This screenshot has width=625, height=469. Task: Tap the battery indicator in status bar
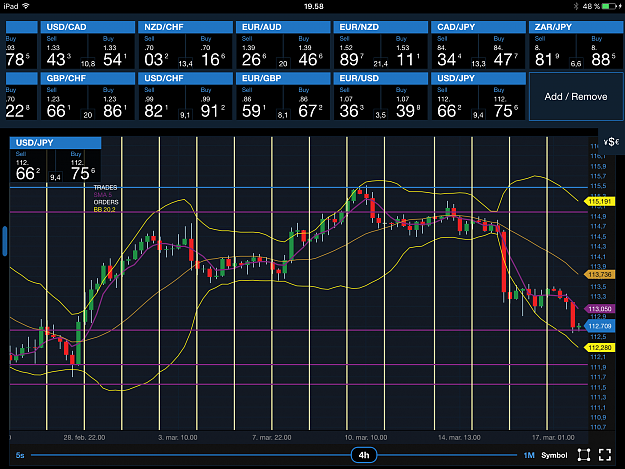click(x=609, y=6)
